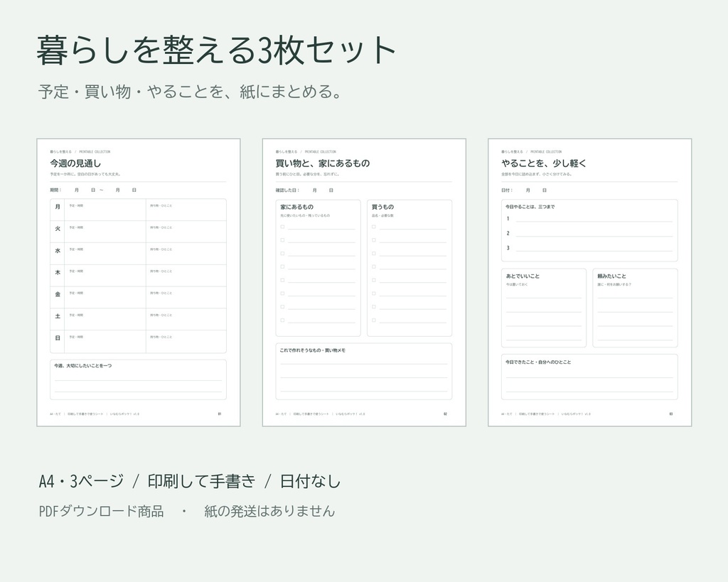Click the 02 page number on page two
This screenshot has height=582, width=728.
click(445, 414)
